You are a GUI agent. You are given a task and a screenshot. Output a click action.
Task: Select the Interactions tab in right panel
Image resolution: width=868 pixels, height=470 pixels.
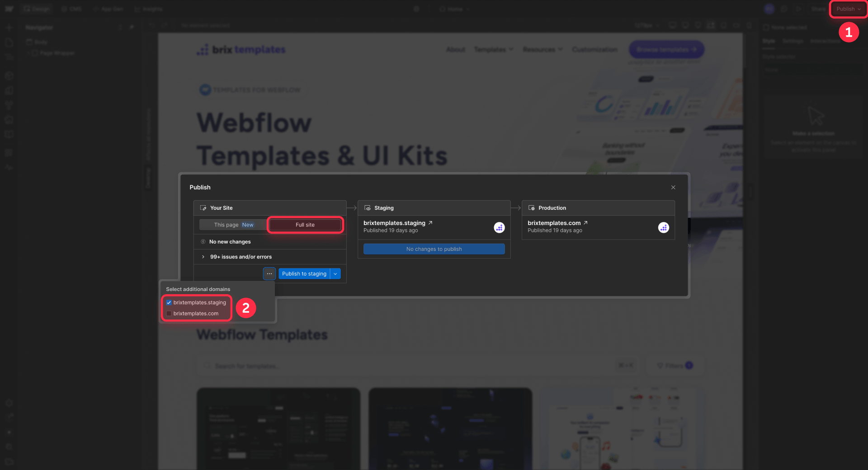tap(825, 41)
